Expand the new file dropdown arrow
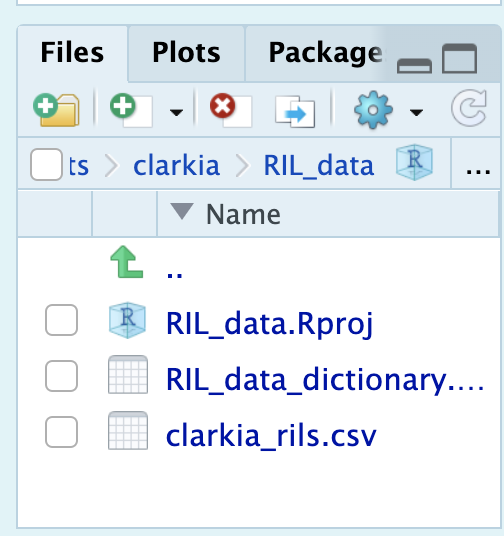This screenshot has width=504, height=536. click(176, 112)
